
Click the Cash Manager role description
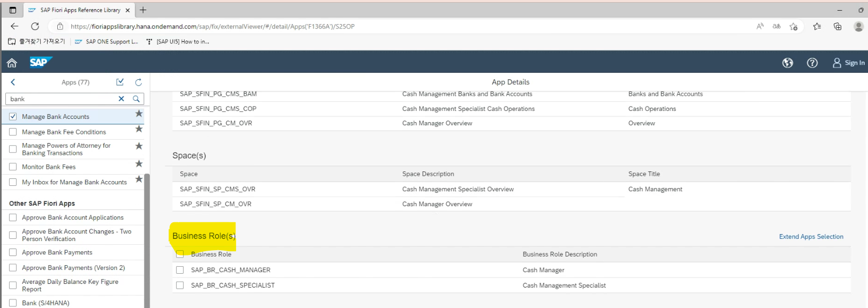pos(543,270)
